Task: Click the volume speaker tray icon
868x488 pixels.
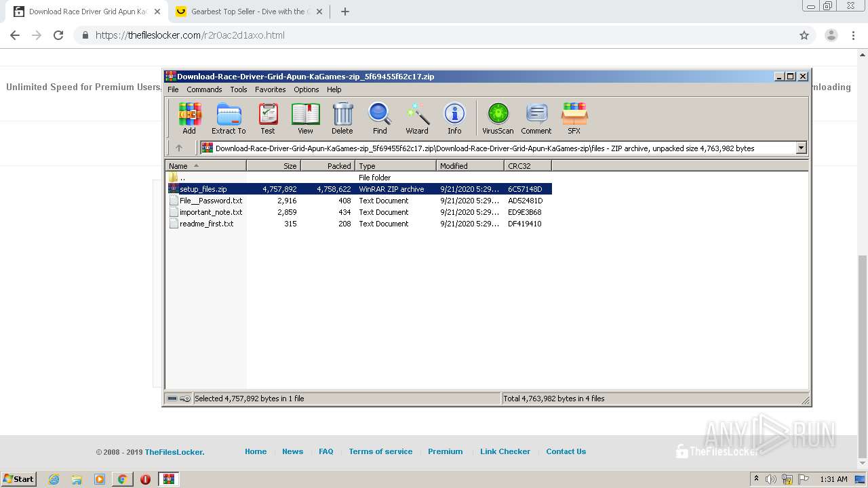Action: pyautogui.click(x=772, y=479)
